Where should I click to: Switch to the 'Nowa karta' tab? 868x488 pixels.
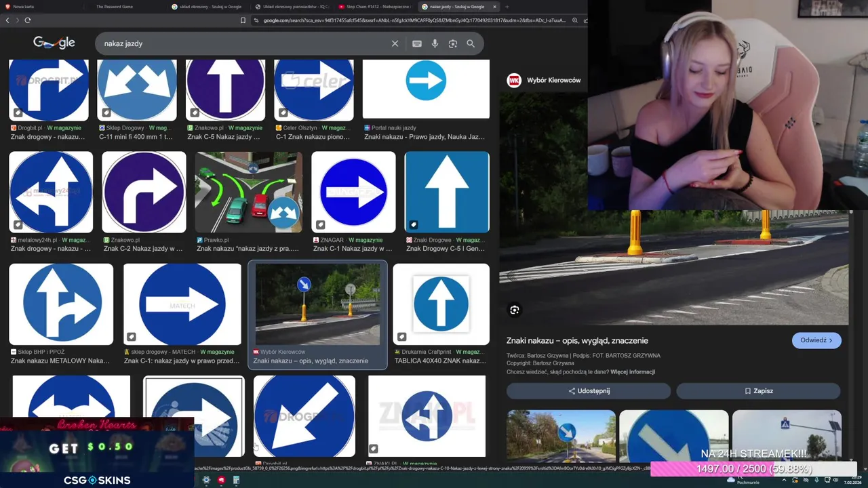point(42,7)
